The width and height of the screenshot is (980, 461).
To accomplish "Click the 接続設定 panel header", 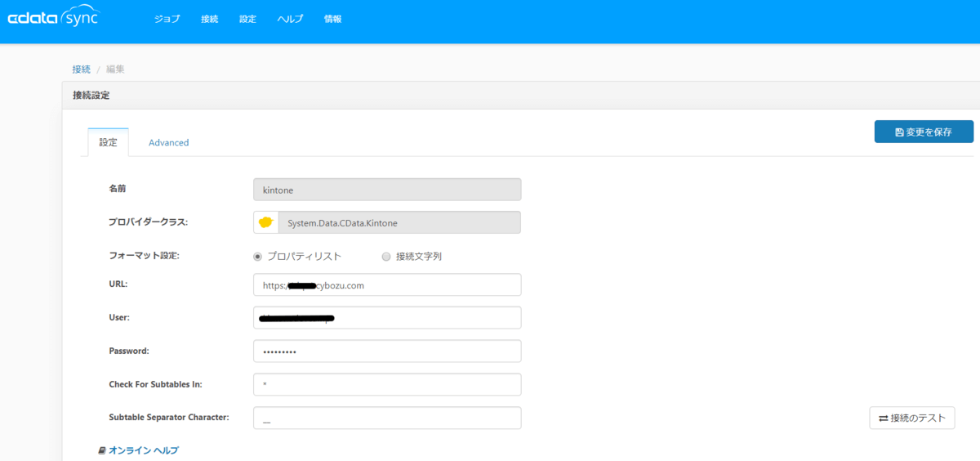I will coord(521,96).
